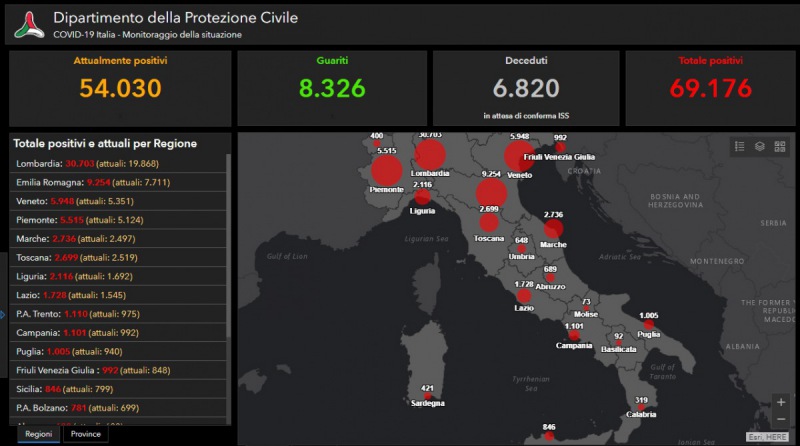Open the basemap gallery grid icon
The image size is (800, 446).
click(780, 146)
